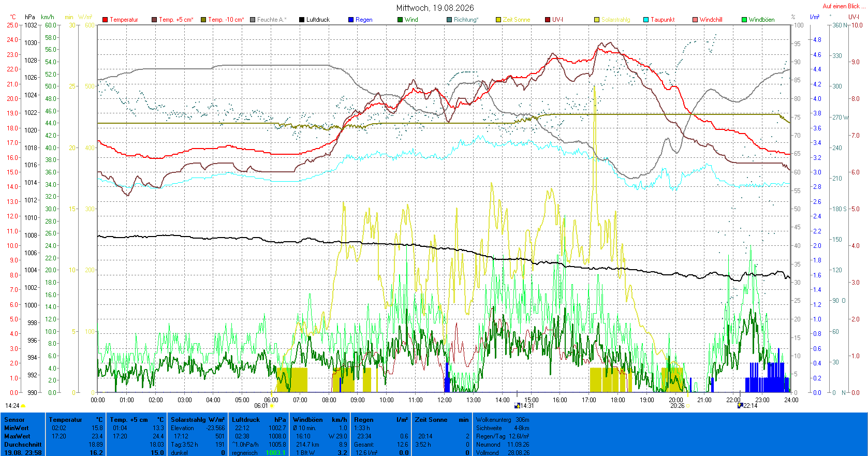Viewport: 868px width, 456px height.
Task: Click the '06:01' sunrise time label
Action: point(261,406)
